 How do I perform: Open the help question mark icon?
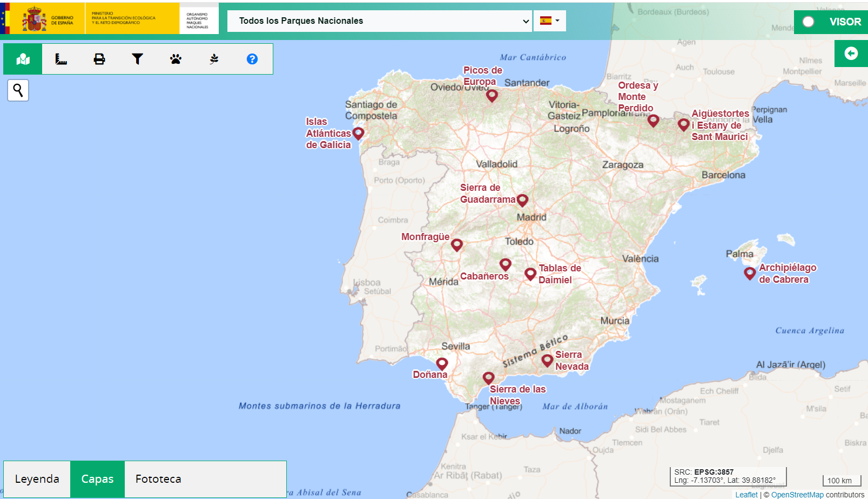point(252,59)
